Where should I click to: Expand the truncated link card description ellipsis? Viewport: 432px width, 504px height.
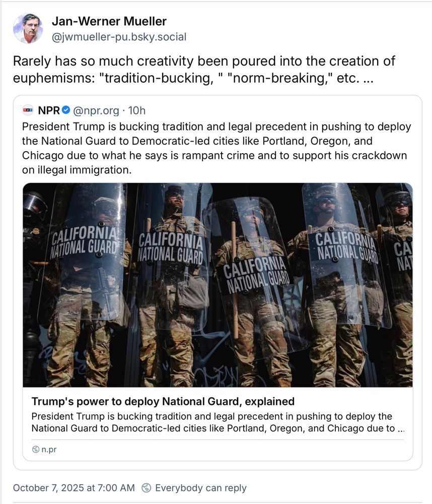pos(401,428)
